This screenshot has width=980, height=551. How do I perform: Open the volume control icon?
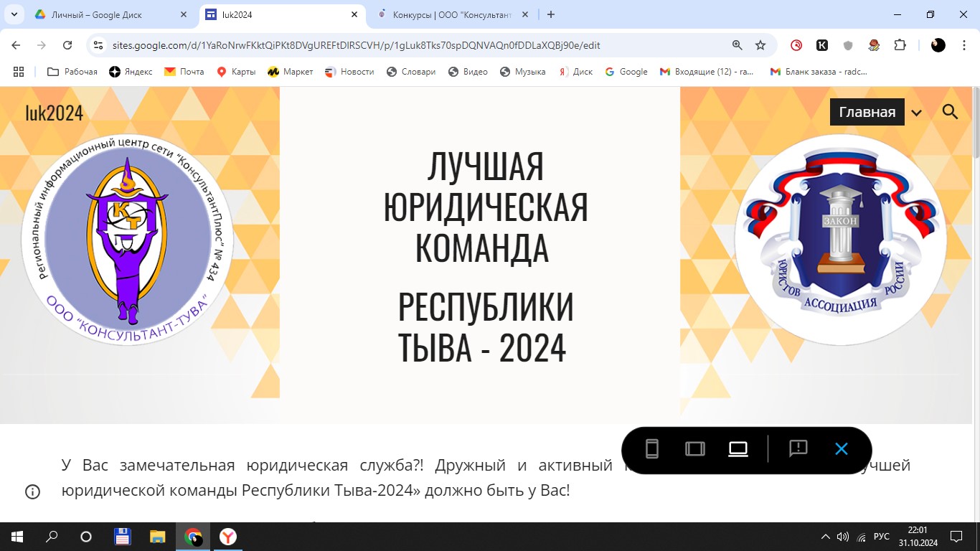coord(843,537)
